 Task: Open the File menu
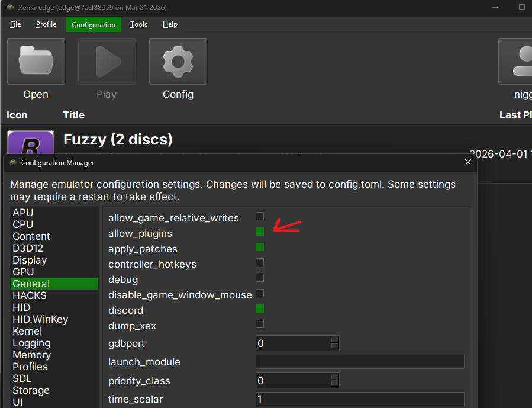pos(15,24)
